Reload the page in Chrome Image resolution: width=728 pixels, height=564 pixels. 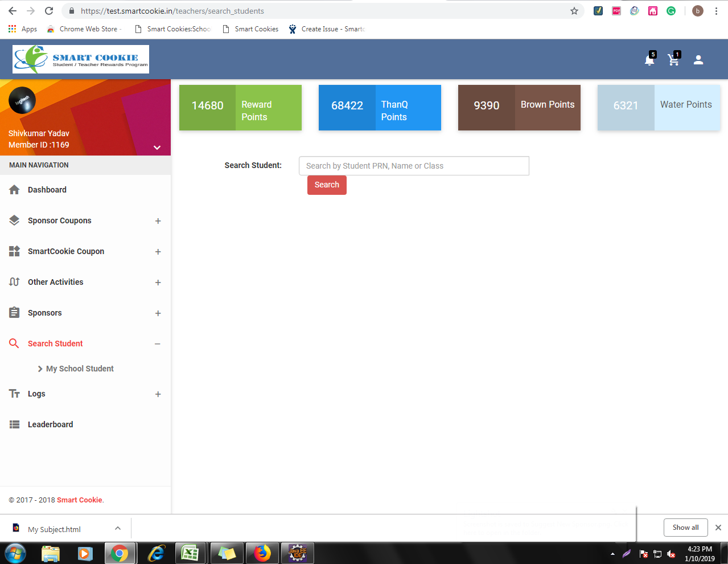coord(49,11)
